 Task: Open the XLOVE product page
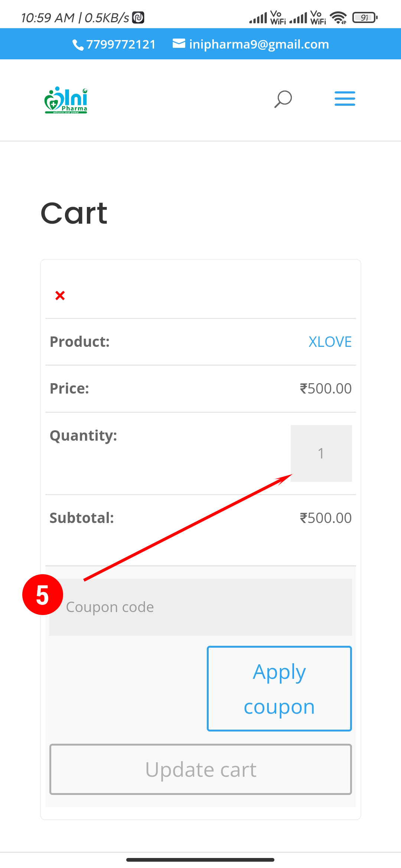[330, 342]
